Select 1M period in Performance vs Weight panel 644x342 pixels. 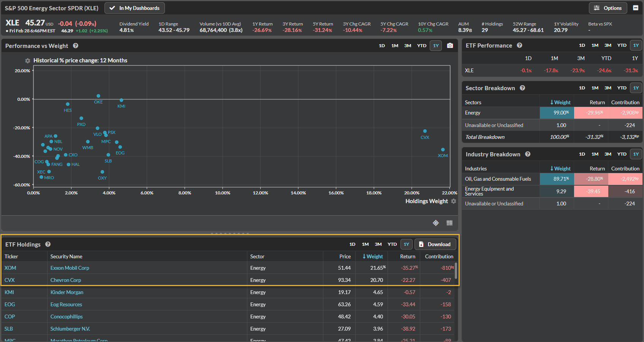[395, 46]
